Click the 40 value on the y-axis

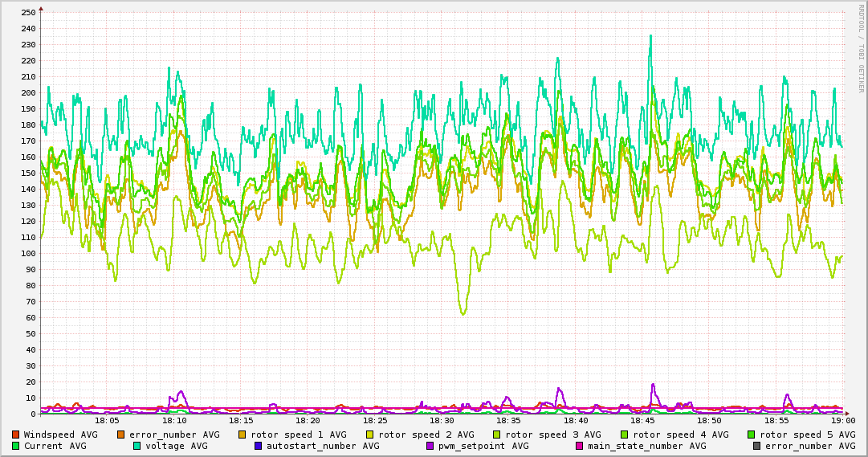tap(30, 349)
